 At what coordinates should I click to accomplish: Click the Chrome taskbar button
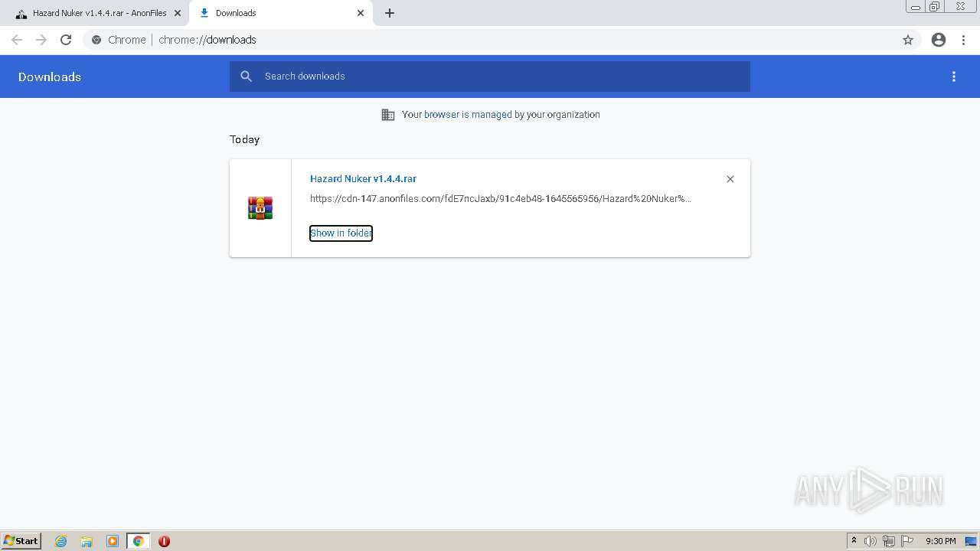(138, 541)
